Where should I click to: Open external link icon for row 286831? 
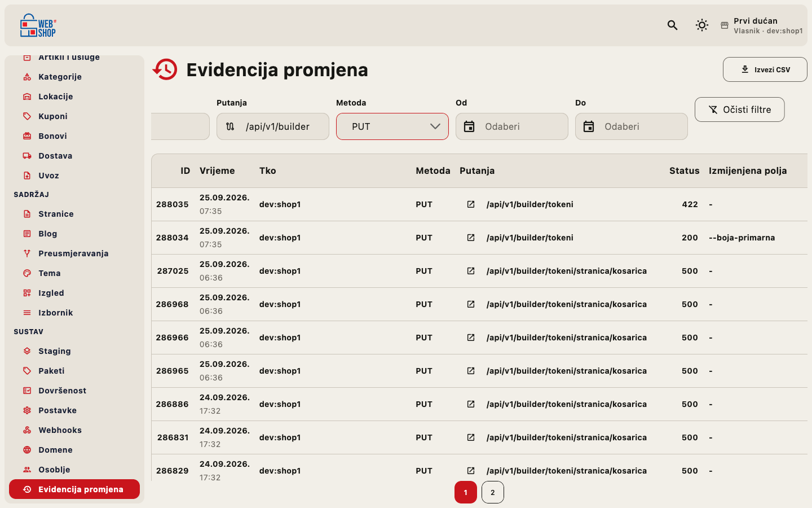pyautogui.click(x=471, y=437)
